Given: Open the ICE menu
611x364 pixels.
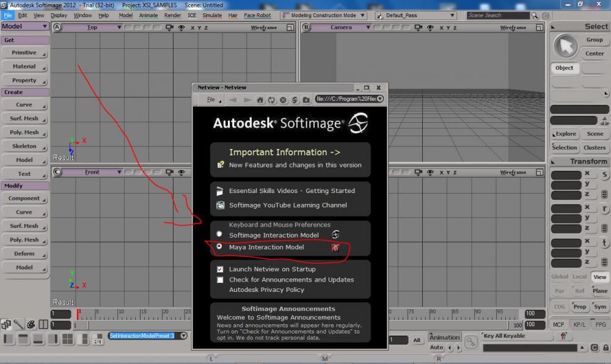Looking at the screenshot, I should (192, 15).
